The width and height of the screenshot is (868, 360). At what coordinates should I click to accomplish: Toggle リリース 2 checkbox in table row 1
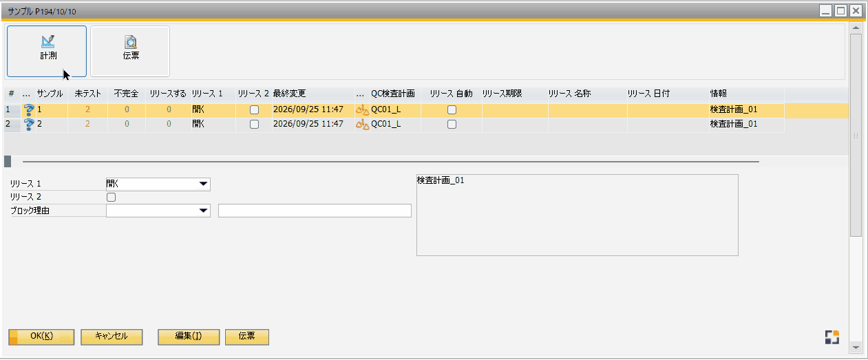(254, 110)
